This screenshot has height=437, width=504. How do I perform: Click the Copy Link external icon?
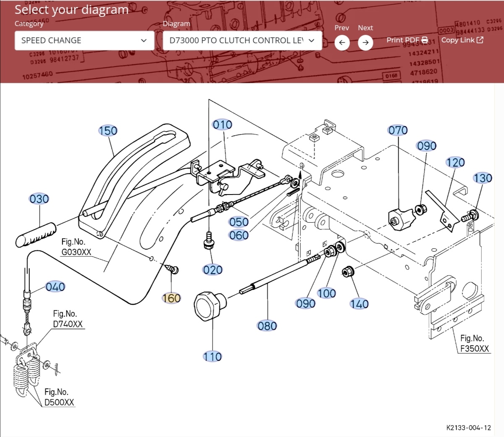click(x=480, y=40)
